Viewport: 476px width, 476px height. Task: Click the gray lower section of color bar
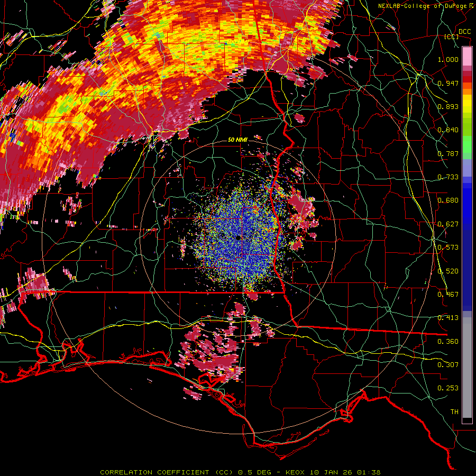pyautogui.click(x=467, y=368)
